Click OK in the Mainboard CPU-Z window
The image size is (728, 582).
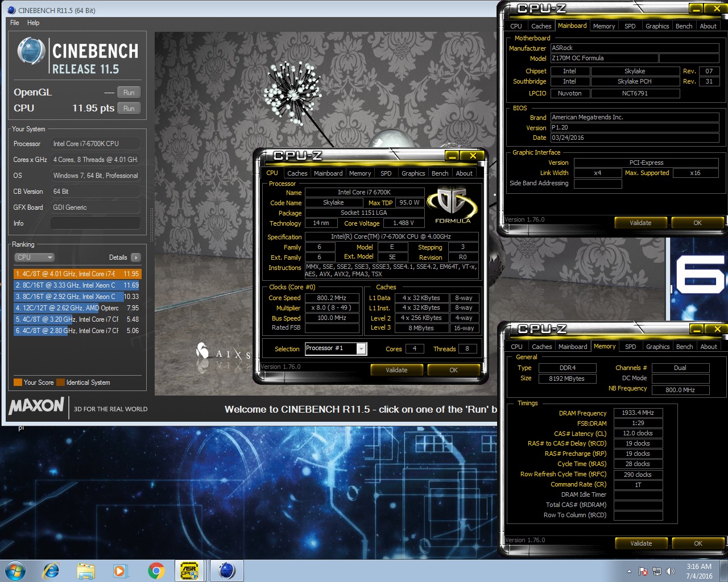698,223
